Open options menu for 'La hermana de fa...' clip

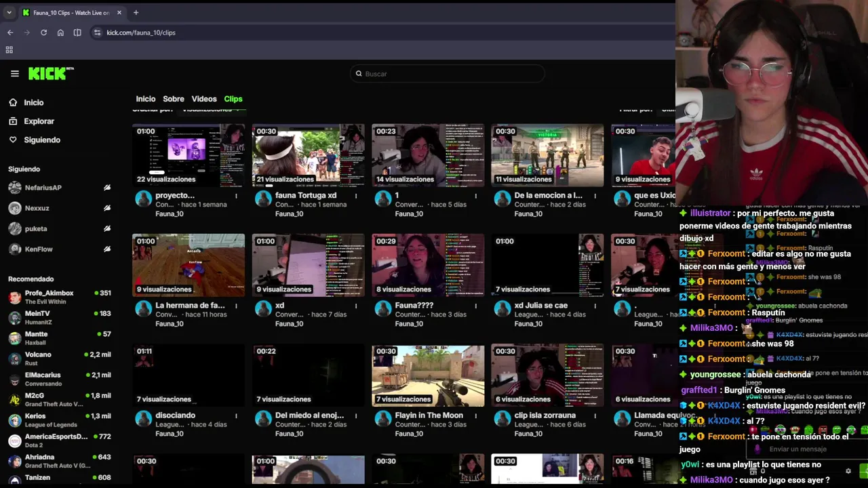(237, 306)
